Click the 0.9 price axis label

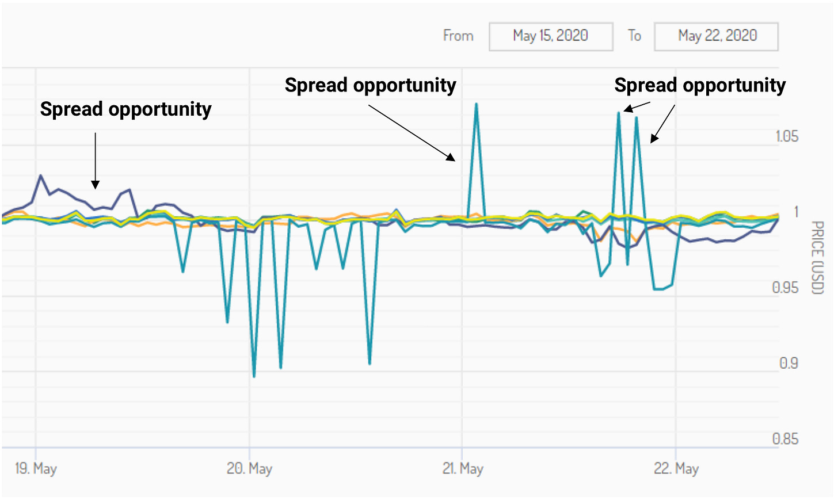coord(789,363)
